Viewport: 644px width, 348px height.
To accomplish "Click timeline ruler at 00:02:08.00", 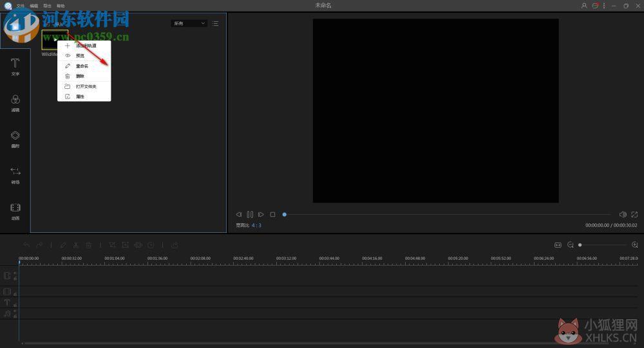I will pos(200,259).
